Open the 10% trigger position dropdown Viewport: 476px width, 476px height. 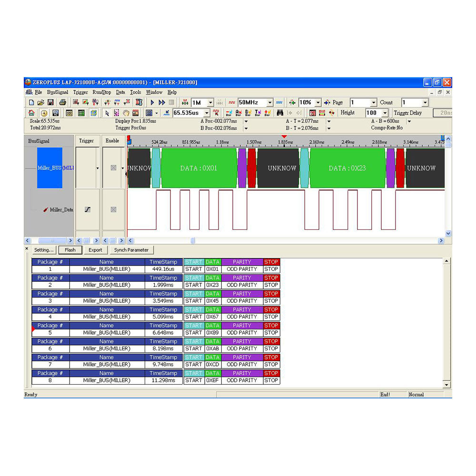click(318, 103)
